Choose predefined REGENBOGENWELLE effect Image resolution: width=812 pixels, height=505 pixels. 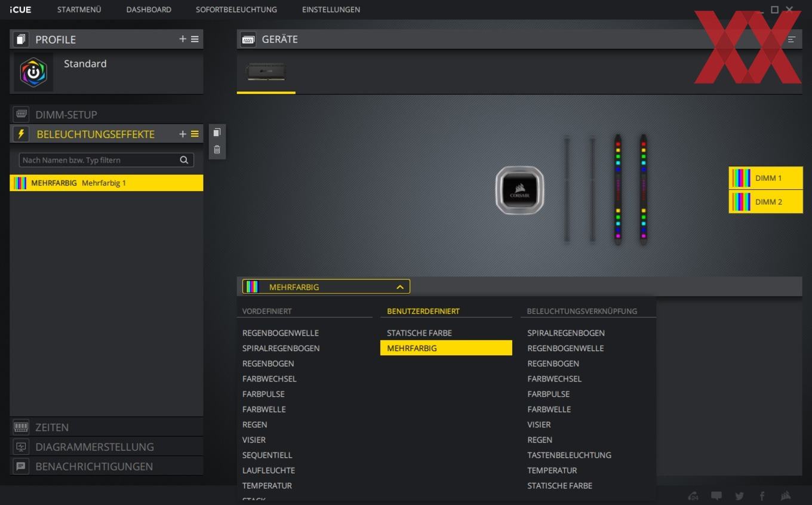tap(281, 332)
